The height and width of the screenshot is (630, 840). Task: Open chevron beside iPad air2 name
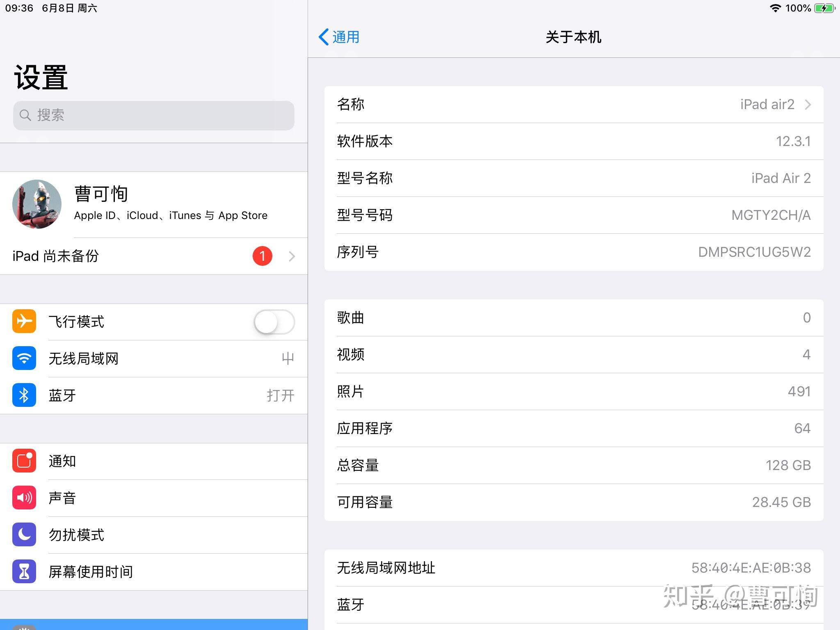(808, 105)
